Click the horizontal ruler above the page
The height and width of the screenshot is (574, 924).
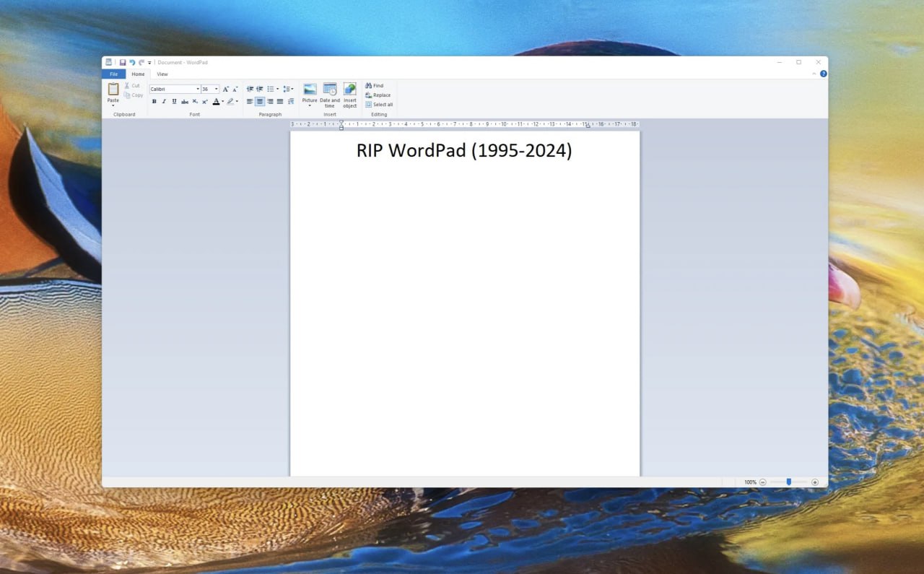point(465,124)
